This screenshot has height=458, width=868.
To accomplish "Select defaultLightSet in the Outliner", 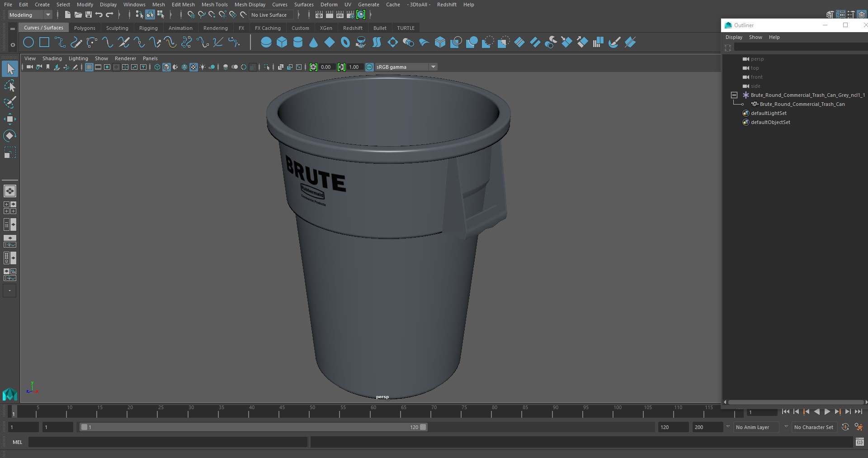I will point(769,113).
